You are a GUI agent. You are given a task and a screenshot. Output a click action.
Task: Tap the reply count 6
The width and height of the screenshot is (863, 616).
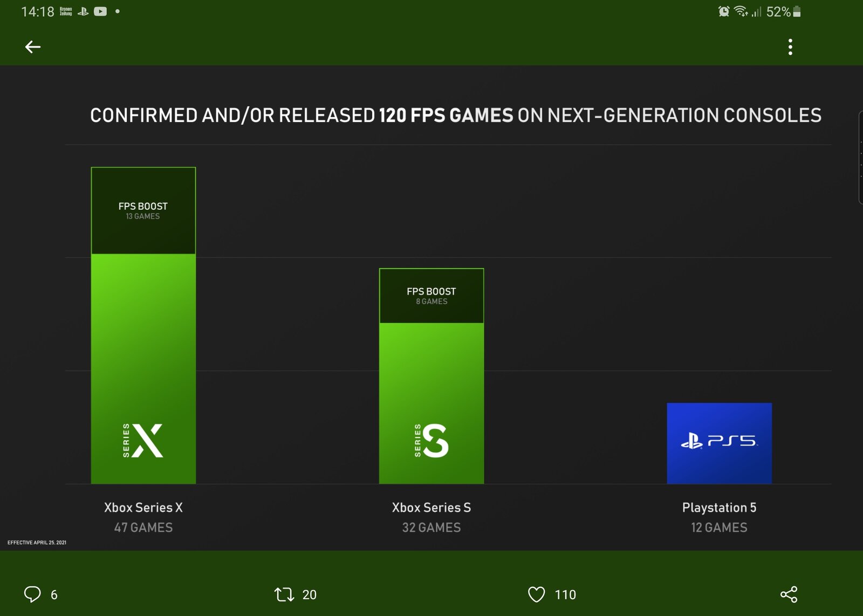point(54,595)
